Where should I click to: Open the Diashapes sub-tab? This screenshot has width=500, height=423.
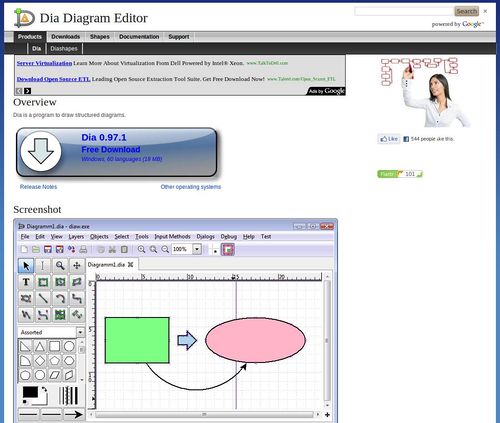click(64, 49)
